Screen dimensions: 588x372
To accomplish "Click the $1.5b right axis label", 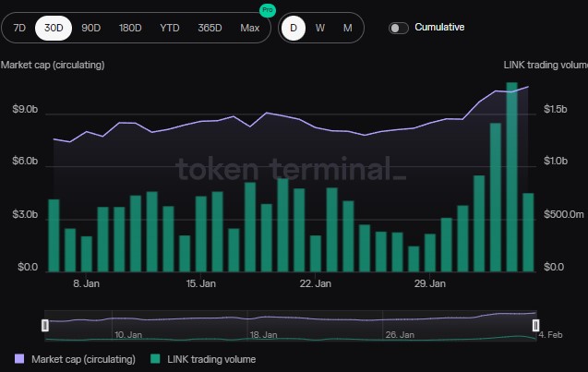I will click(x=556, y=110).
